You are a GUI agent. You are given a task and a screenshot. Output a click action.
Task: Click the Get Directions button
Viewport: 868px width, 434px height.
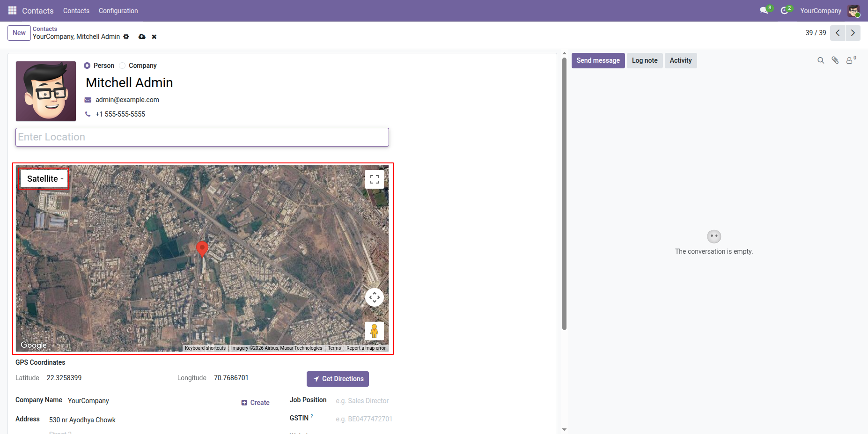pyautogui.click(x=338, y=379)
